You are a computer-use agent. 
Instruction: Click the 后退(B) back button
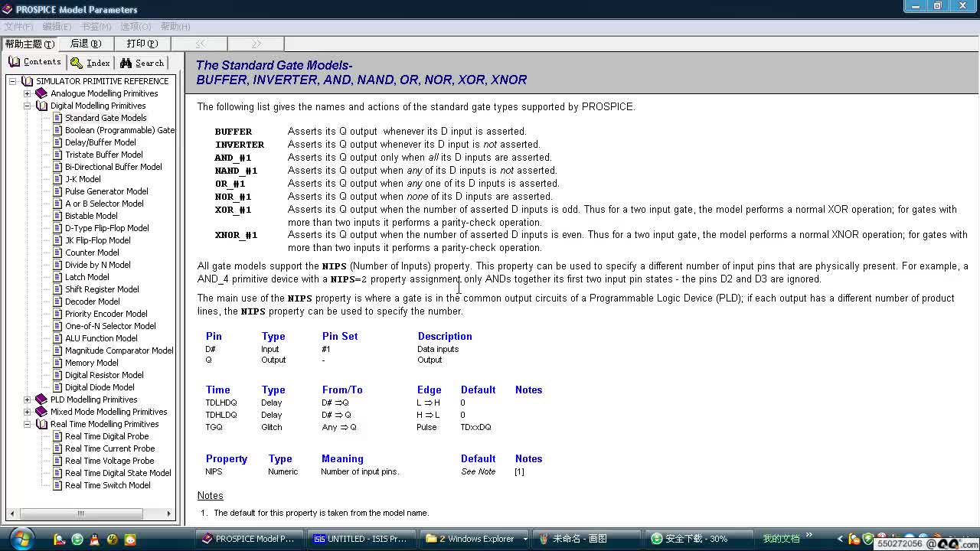click(86, 44)
